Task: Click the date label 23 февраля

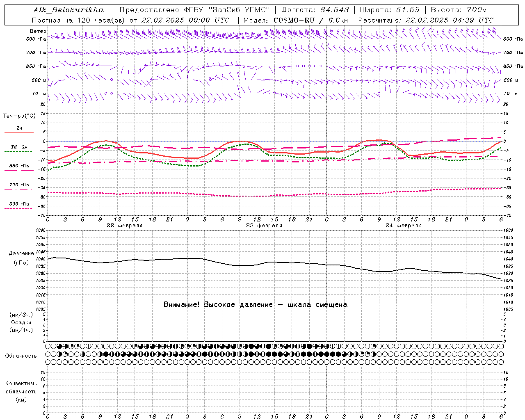Action: pyautogui.click(x=264, y=226)
